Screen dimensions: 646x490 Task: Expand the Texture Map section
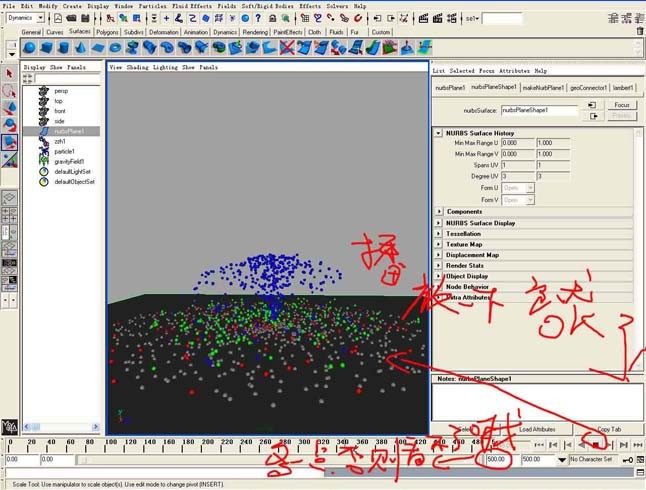pyautogui.click(x=439, y=244)
